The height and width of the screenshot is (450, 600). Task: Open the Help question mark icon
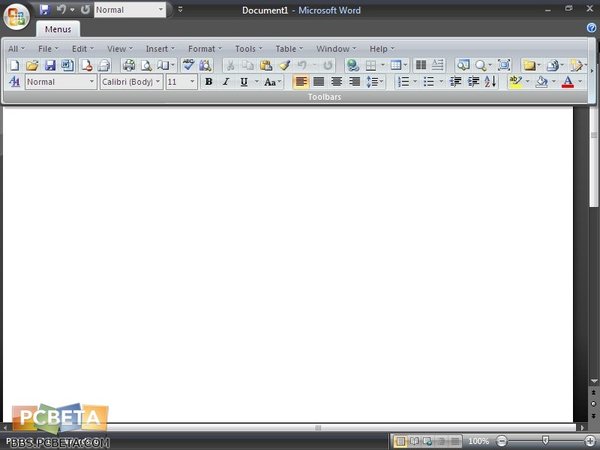coord(591,28)
